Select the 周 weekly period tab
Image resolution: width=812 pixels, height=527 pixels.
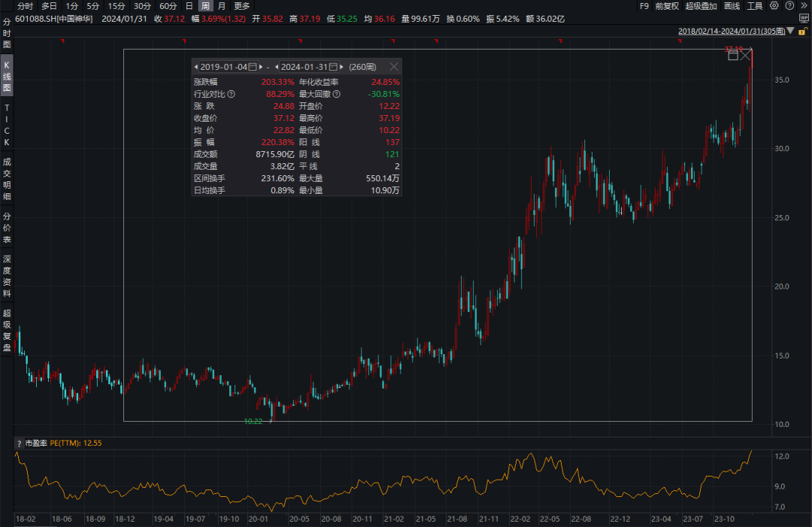coord(205,6)
